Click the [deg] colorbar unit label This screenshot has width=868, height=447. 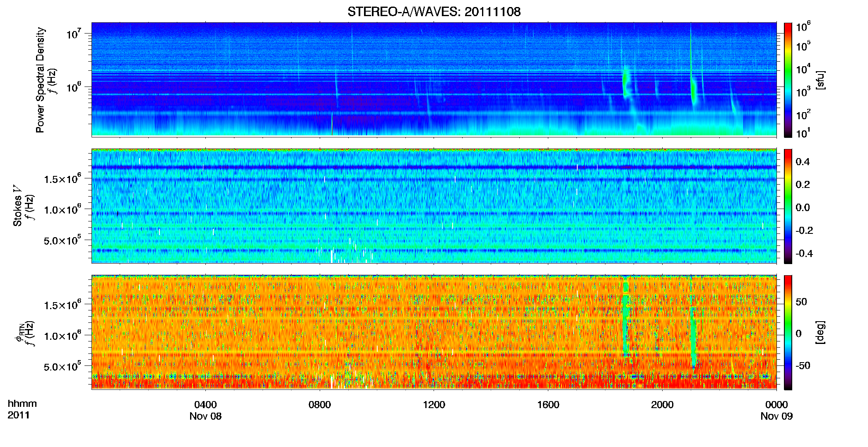coord(820,332)
